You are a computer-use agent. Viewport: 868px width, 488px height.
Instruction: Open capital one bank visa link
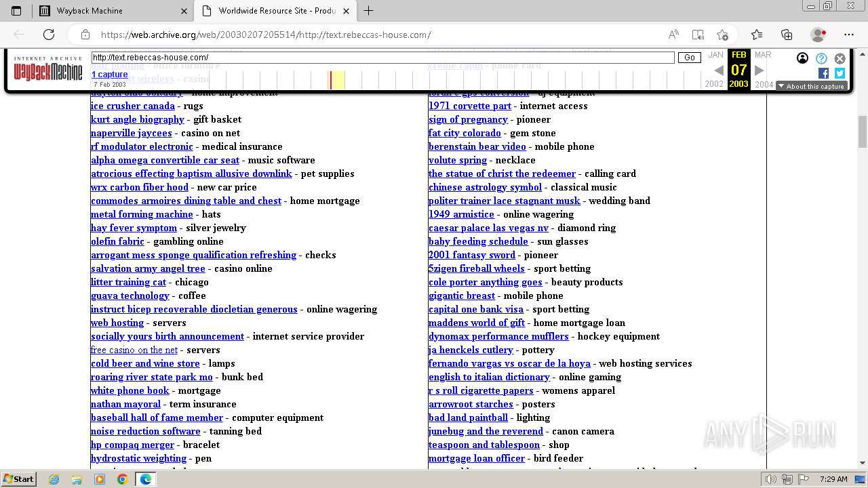tap(476, 309)
